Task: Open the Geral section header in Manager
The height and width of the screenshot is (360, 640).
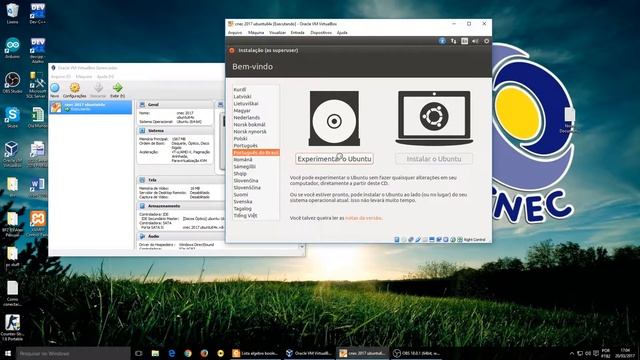Action: [x=176, y=104]
